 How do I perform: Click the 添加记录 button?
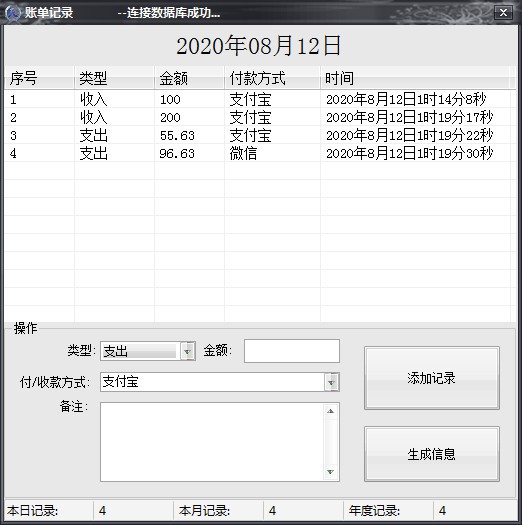pyautogui.click(x=432, y=378)
